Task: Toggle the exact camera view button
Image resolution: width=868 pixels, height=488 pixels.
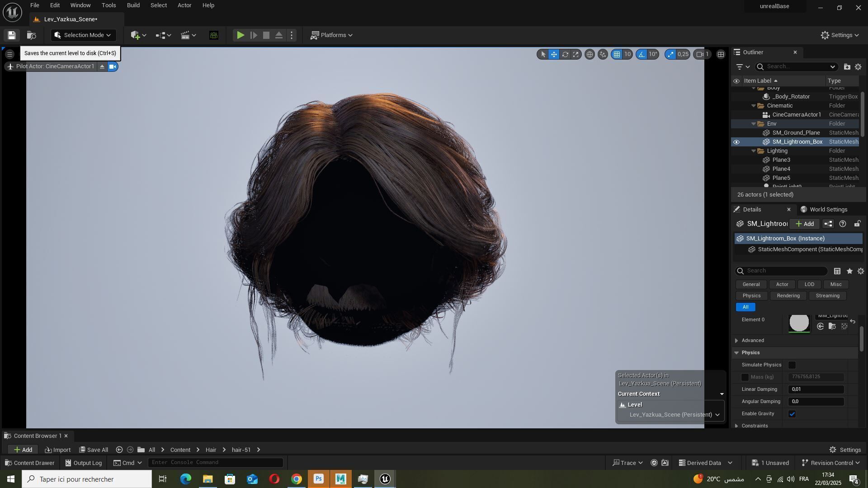Action: [113, 67]
